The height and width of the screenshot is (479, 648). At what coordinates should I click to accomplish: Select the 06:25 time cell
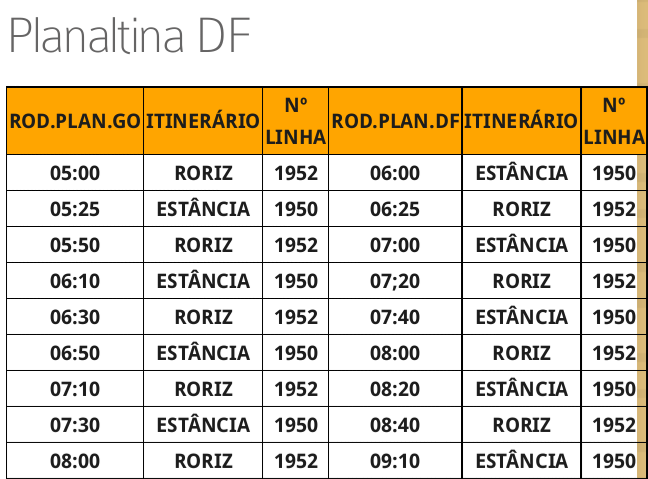(395, 209)
